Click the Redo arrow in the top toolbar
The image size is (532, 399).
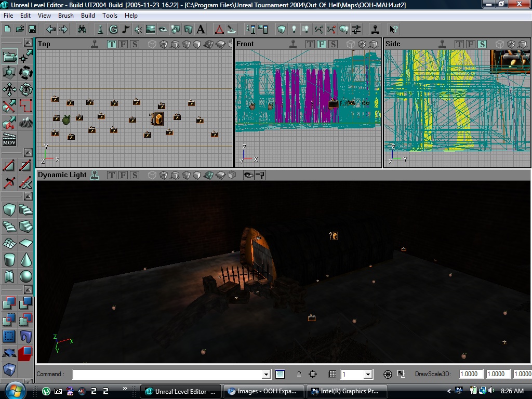[63, 30]
